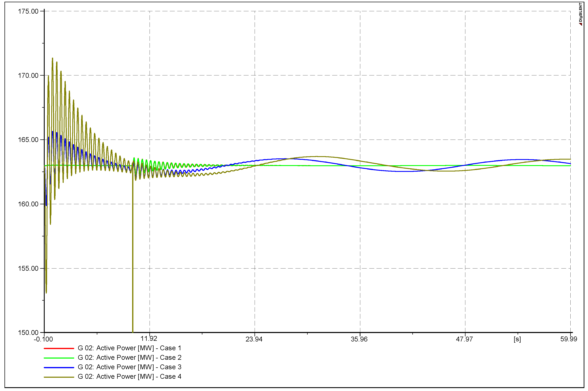Select legend label Active Power Case 2
This screenshot has height=391, width=588.
pyautogui.click(x=129, y=357)
